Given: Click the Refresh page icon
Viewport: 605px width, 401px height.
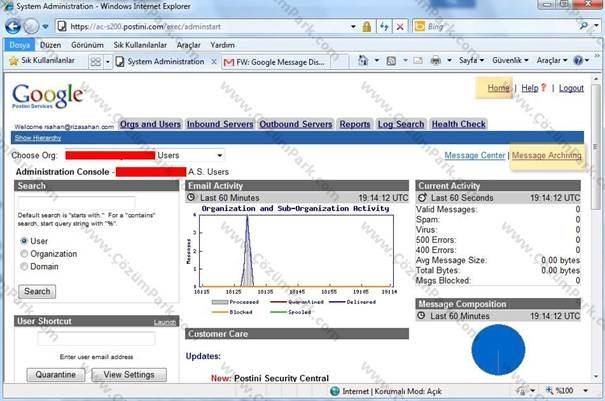Looking at the screenshot, I should click(x=384, y=27).
